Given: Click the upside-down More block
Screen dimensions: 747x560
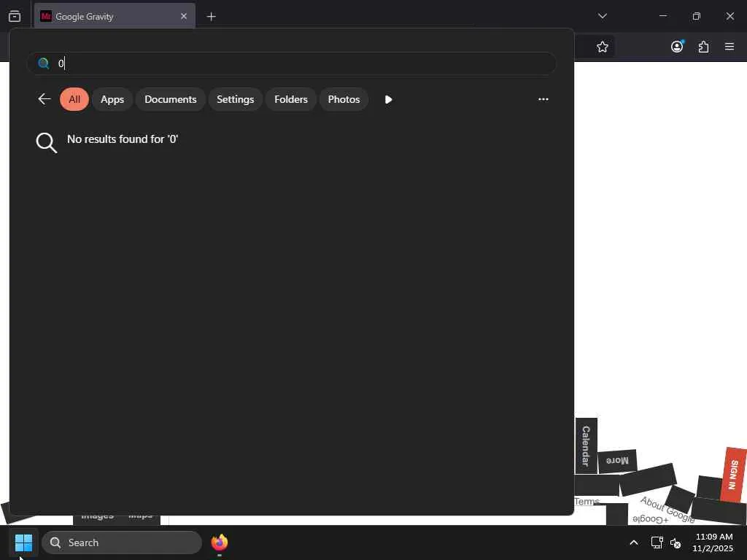Looking at the screenshot, I should [x=617, y=461].
